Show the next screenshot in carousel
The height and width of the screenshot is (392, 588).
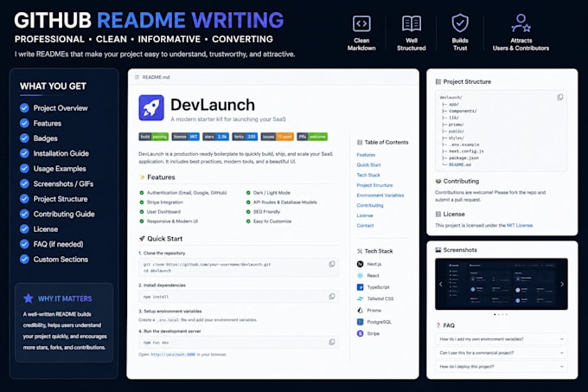click(x=562, y=285)
